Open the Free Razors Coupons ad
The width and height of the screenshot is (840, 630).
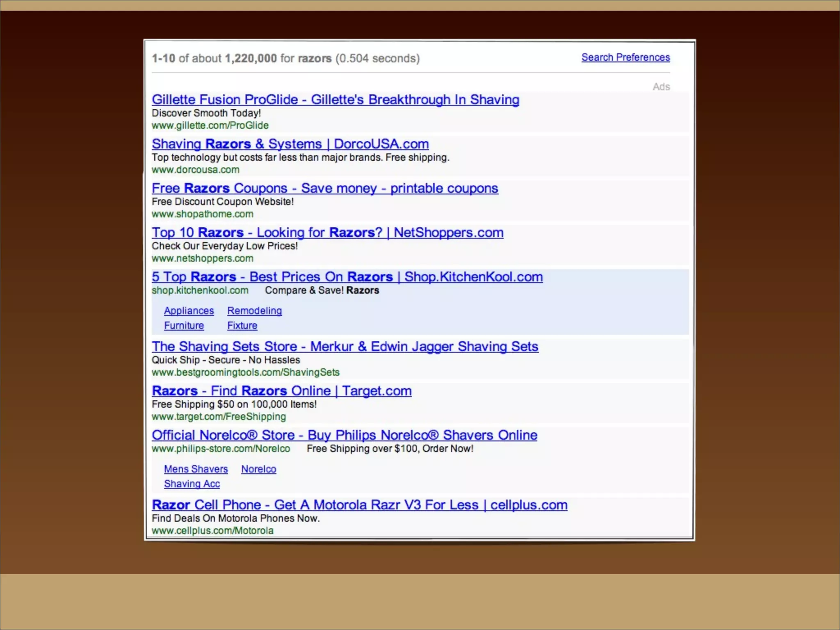click(x=324, y=188)
